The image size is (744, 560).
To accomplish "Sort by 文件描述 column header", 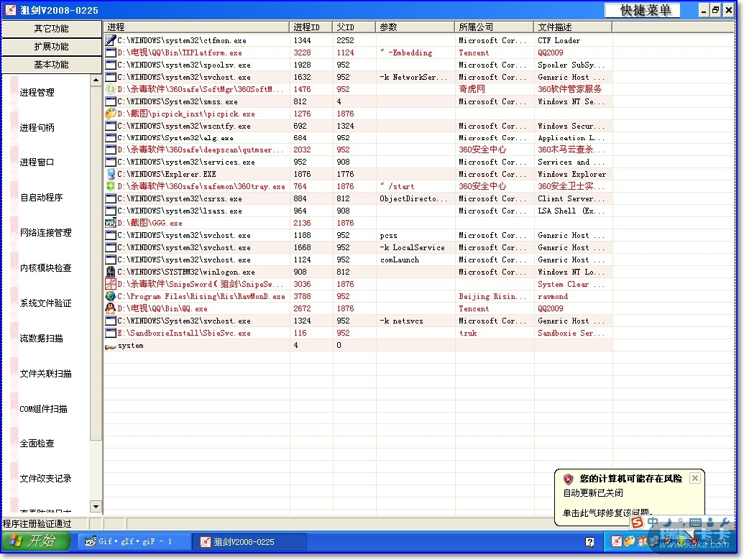I will (573, 27).
